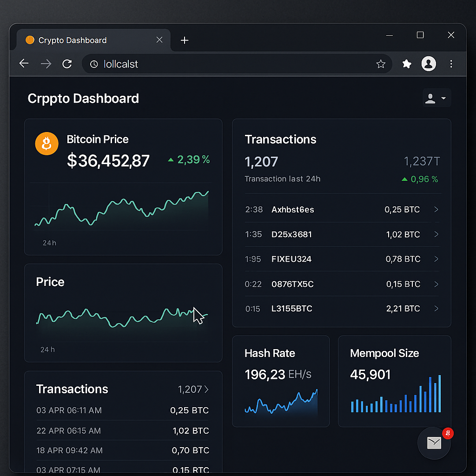Click the 196,23 EH/s hash rate value

(x=278, y=374)
